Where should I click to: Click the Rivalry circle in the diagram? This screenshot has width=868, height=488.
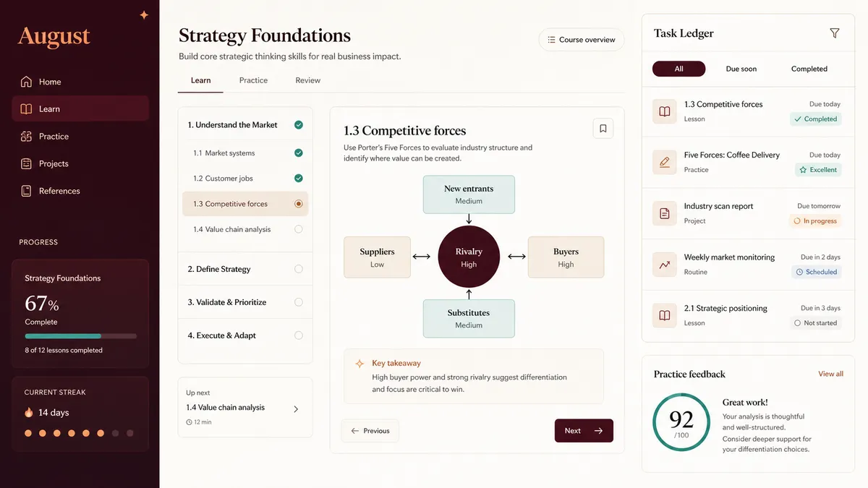coord(469,257)
